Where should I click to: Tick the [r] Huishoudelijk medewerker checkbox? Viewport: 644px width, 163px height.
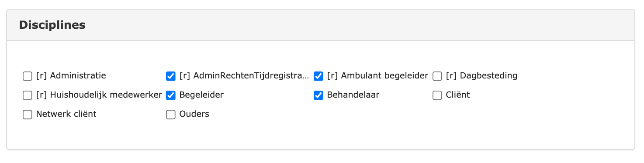28,95
